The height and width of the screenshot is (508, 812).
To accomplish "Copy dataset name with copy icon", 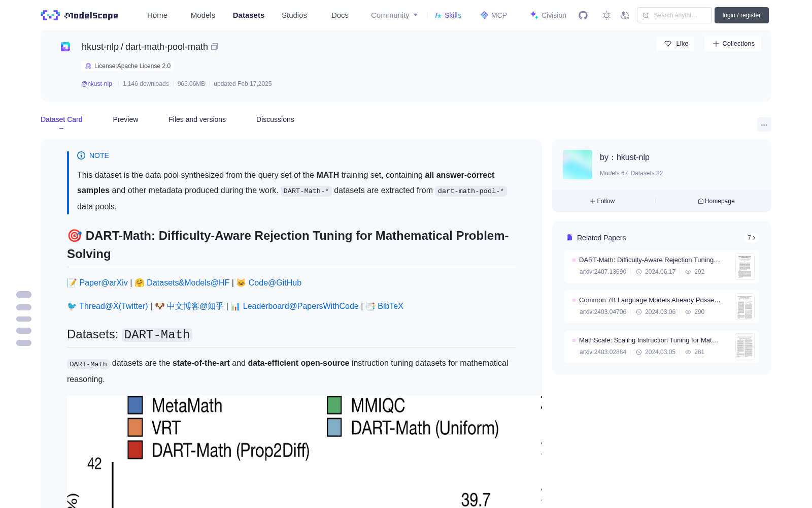I will pos(215,47).
